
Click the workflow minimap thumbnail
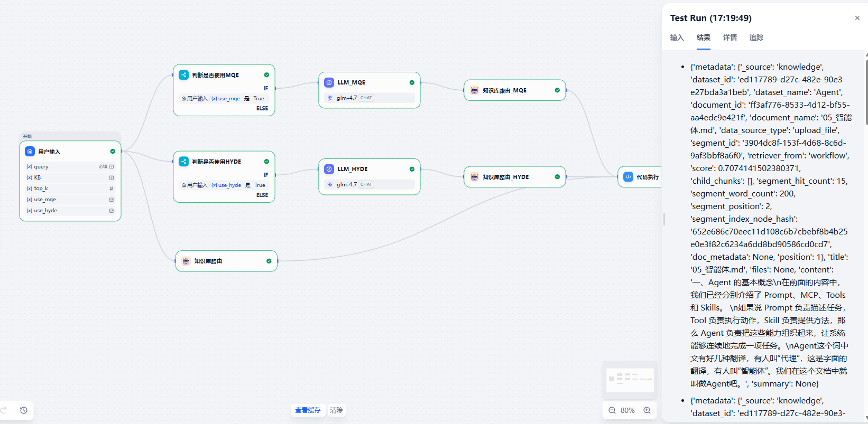pos(630,379)
